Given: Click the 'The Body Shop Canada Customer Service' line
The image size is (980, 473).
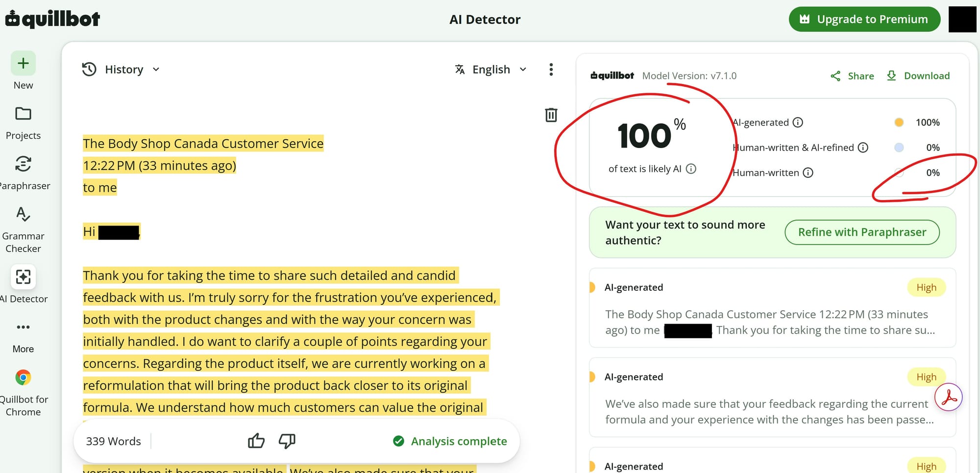Looking at the screenshot, I should point(203,143).
